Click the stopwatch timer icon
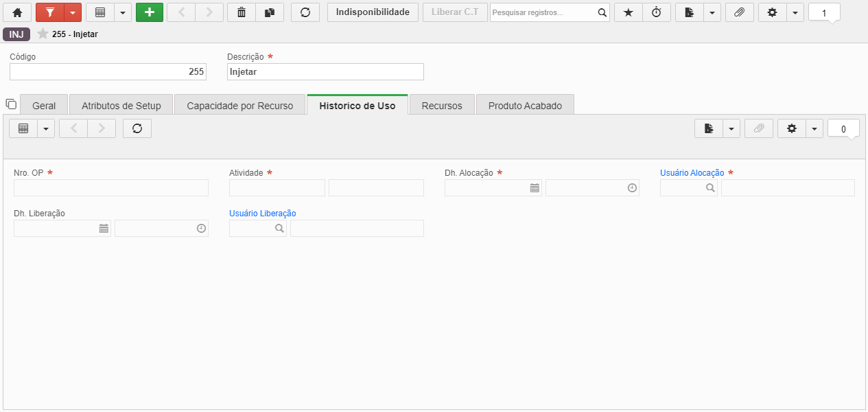The height and width of the screenshot is (412, 868). coord(657,12)
